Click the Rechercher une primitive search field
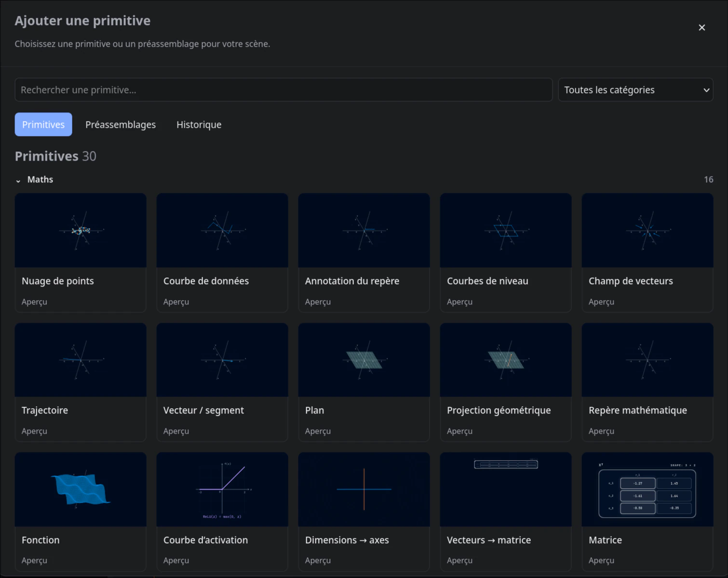Image resolution: width=728 pixels, height=578 pixels. point(283,90)
